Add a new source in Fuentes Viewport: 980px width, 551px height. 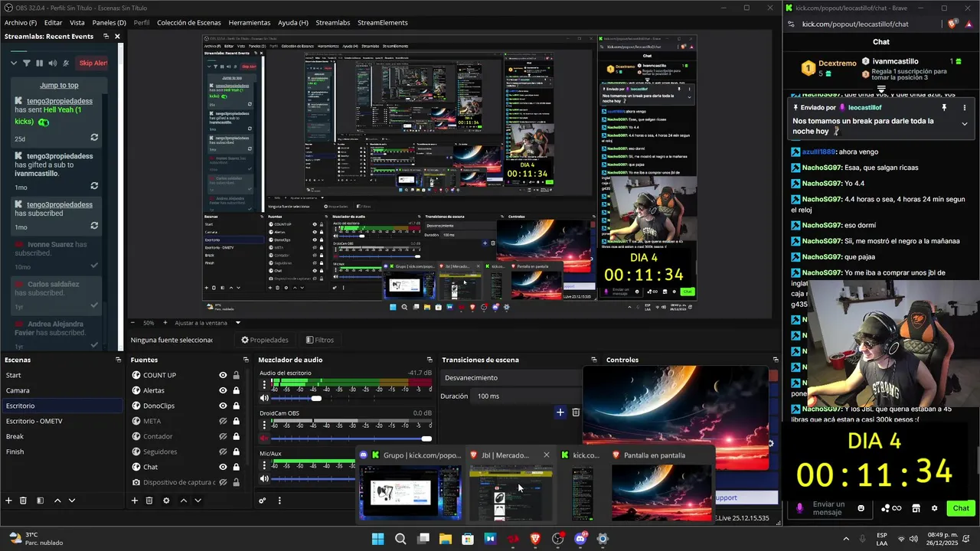pyautogui.click(x=134, y=500)
